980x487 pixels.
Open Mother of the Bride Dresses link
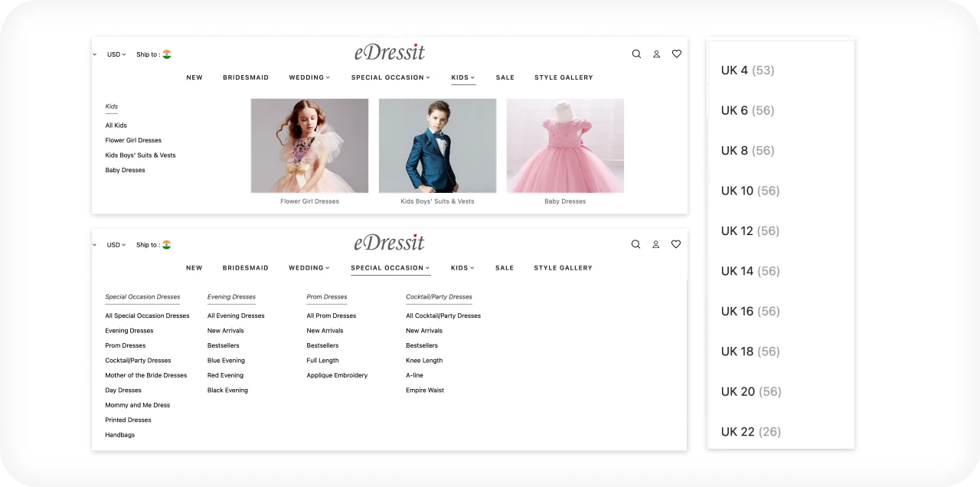146,375
